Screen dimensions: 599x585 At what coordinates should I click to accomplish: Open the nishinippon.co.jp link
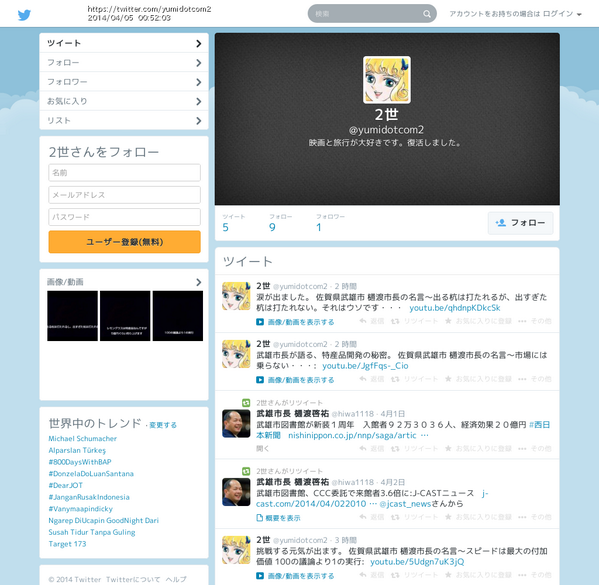(x=352, y=436)
